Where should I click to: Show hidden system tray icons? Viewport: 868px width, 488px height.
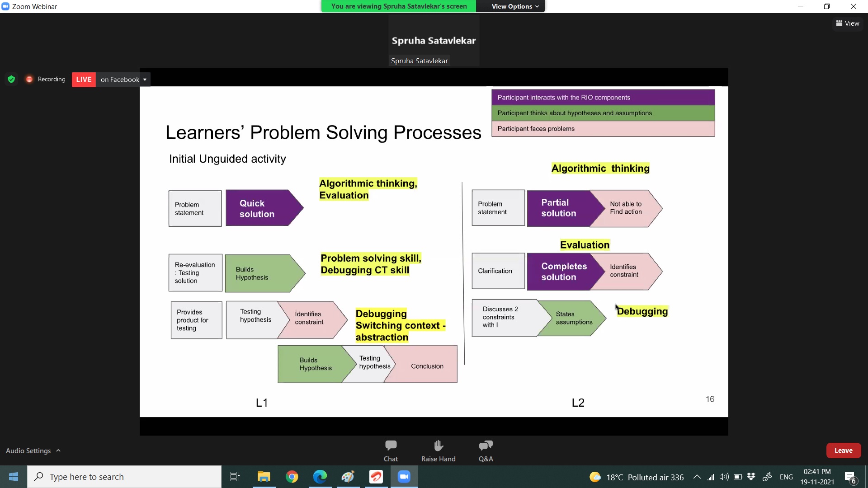[697, 477]
